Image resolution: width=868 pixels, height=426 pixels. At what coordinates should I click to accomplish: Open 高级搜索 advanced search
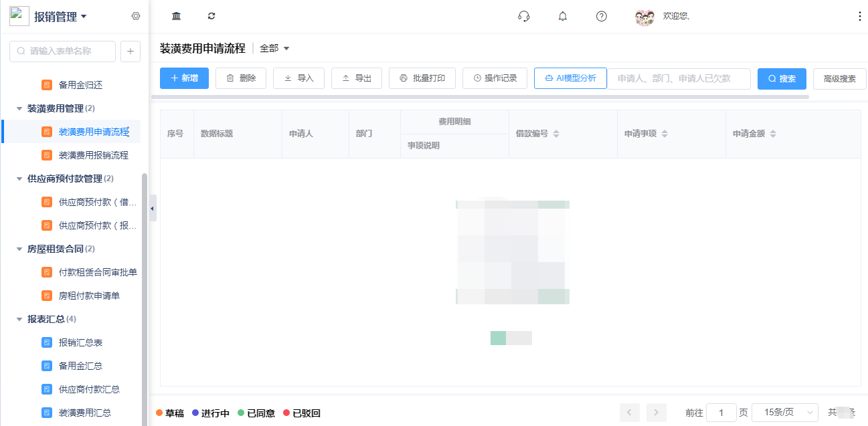click(839, 78)
